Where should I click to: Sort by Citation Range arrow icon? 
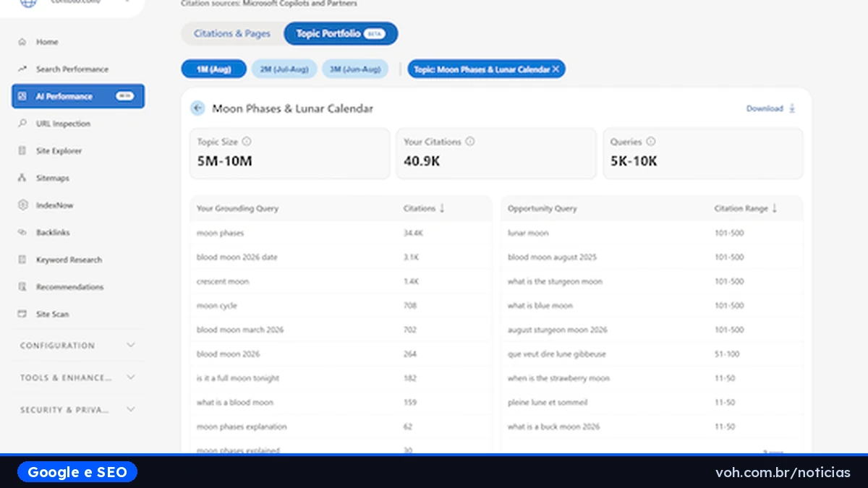point(775,208)
